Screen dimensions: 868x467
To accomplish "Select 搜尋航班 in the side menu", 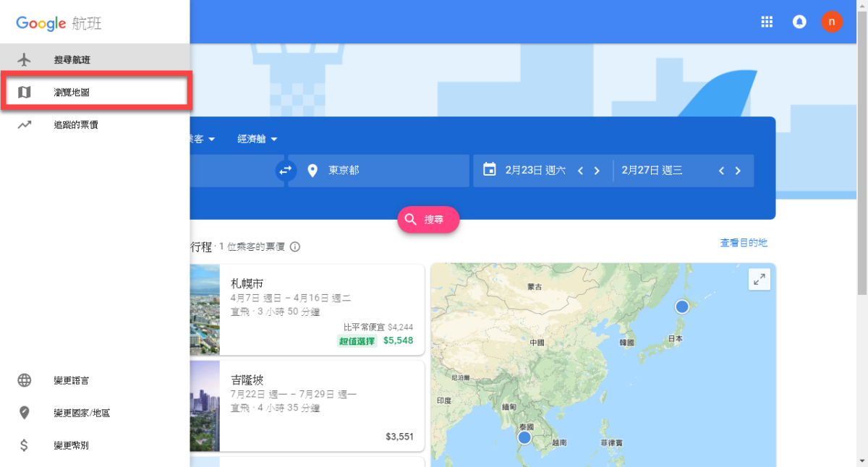I will [x=95, y=59].
